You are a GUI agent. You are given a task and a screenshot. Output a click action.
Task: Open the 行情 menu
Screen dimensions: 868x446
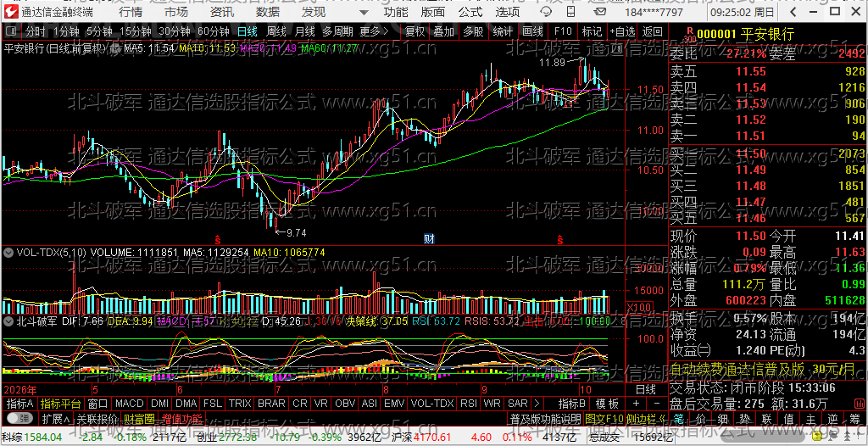(x=130, y=12)
